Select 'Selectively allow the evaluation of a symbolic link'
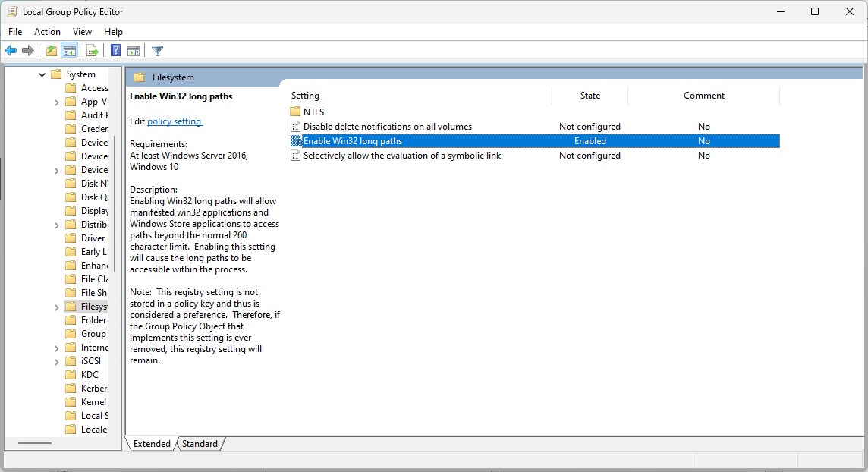Viewport: 868px width, 472px height. pos(401,156)
